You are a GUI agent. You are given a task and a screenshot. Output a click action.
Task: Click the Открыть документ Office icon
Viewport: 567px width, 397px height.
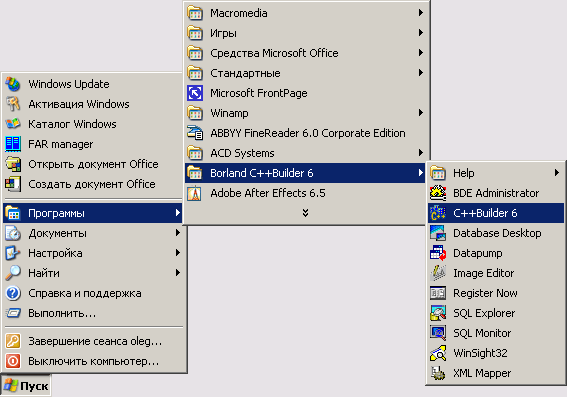click(x=13, y=164)
